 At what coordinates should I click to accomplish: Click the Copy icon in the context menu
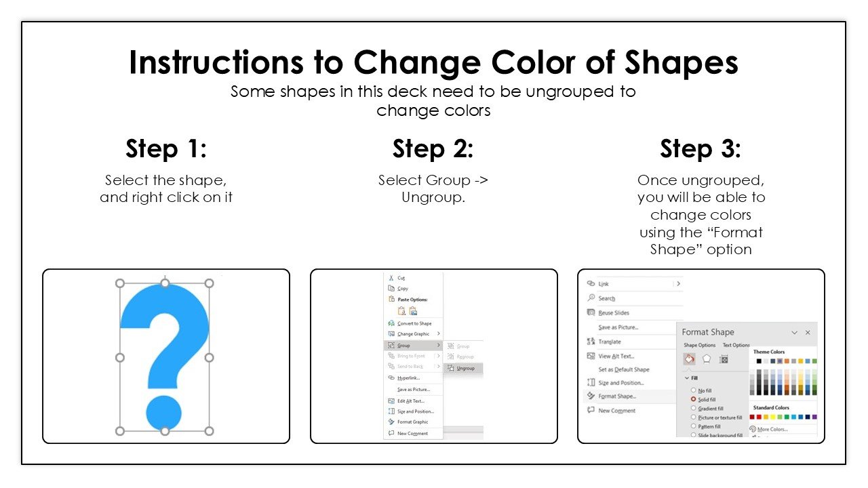pyautogui.click(x=390, y=288)
